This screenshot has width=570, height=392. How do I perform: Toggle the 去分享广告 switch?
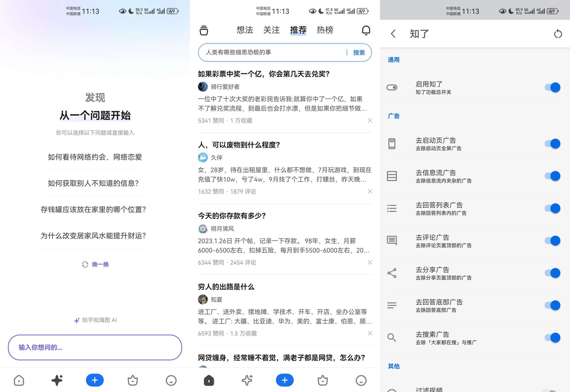553,273
